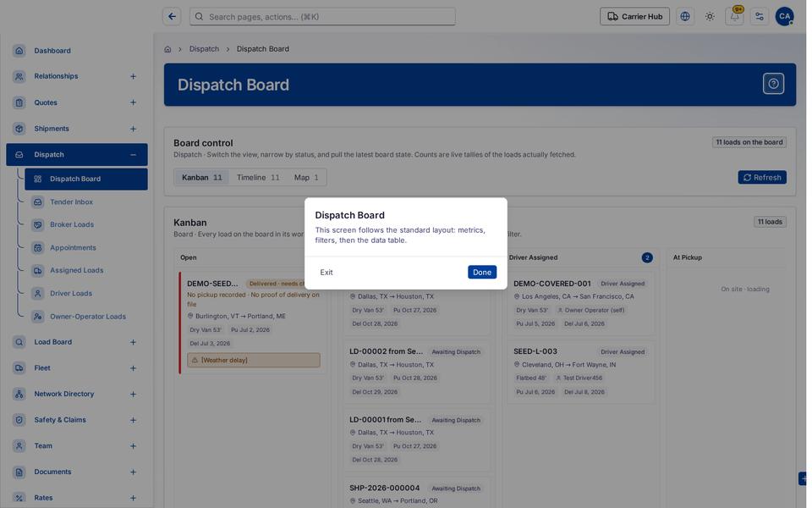Expand the Shipments menu
The width and height of the screenshot is (812, 508).
click(x=133, y=129)
